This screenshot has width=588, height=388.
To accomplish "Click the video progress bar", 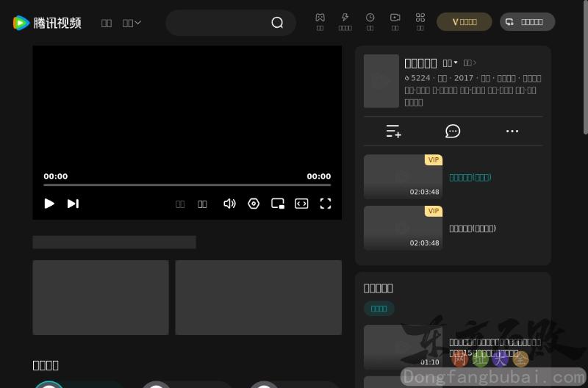I will click(187, 184).
